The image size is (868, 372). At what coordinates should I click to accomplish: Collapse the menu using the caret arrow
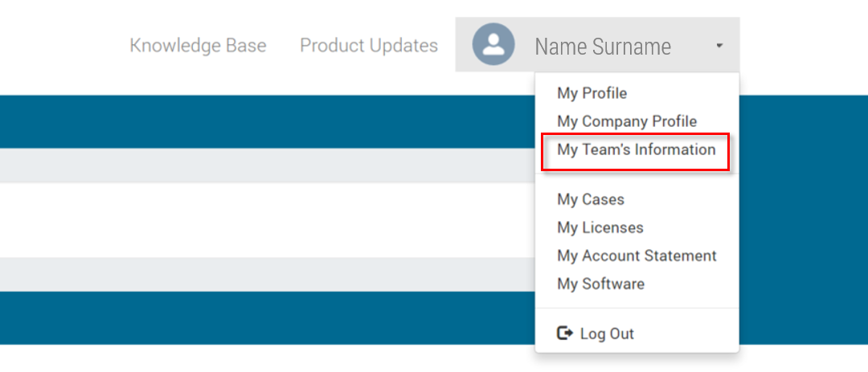(x=719, y=46)
